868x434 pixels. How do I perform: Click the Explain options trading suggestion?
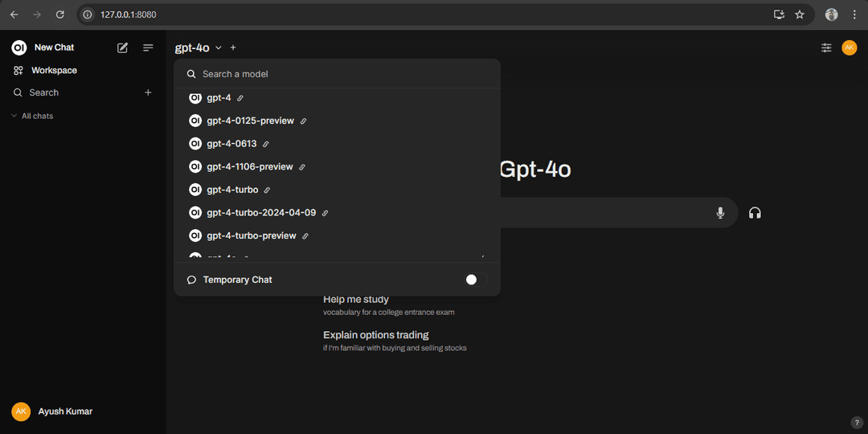click(376, 335)
